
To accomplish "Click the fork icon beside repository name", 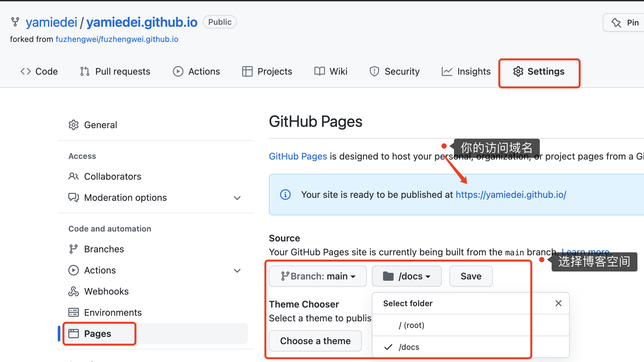I will [x=15, y=22].
